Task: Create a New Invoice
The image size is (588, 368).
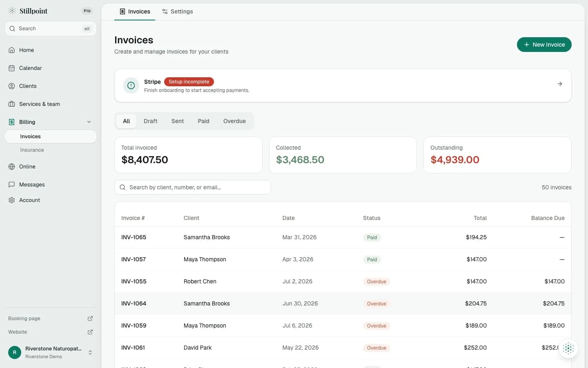Action: click(544, 45)
